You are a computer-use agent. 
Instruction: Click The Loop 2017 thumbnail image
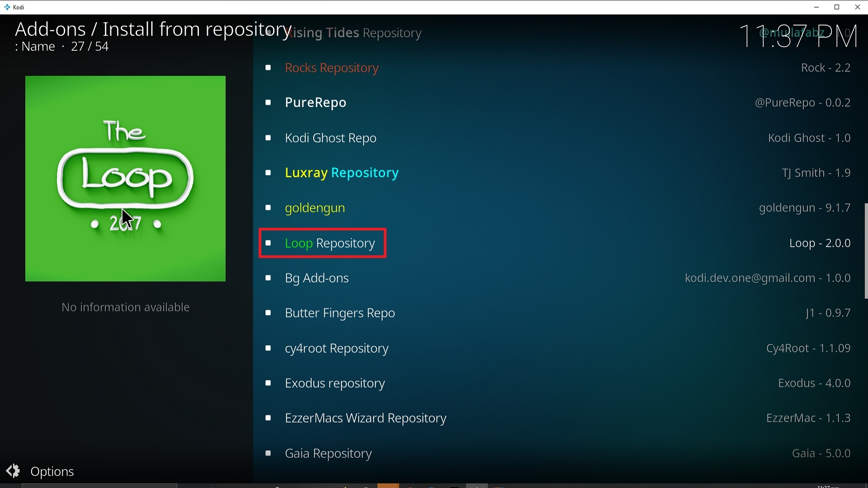(125, 178)
